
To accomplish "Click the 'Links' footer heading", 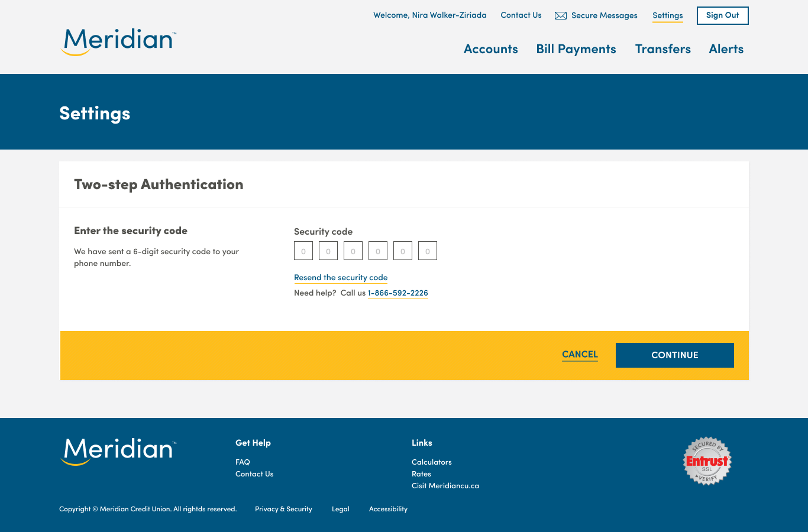I will coord(422,443).
